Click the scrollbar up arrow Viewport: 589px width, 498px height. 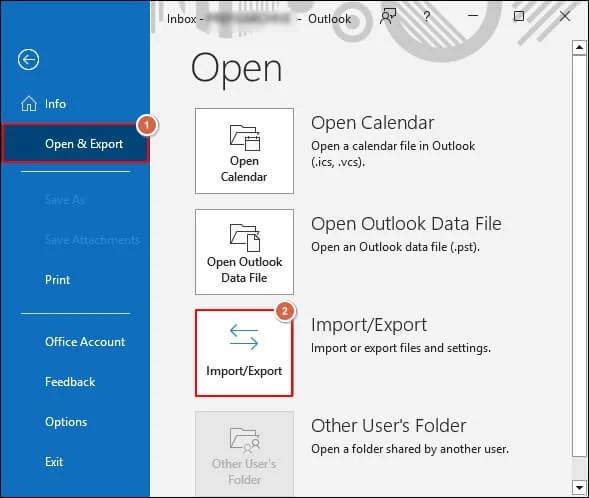pos(579,48)
